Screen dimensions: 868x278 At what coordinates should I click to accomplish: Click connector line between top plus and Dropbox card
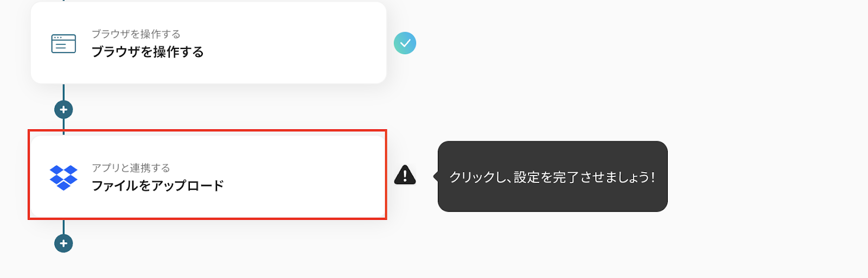point(63,124)
